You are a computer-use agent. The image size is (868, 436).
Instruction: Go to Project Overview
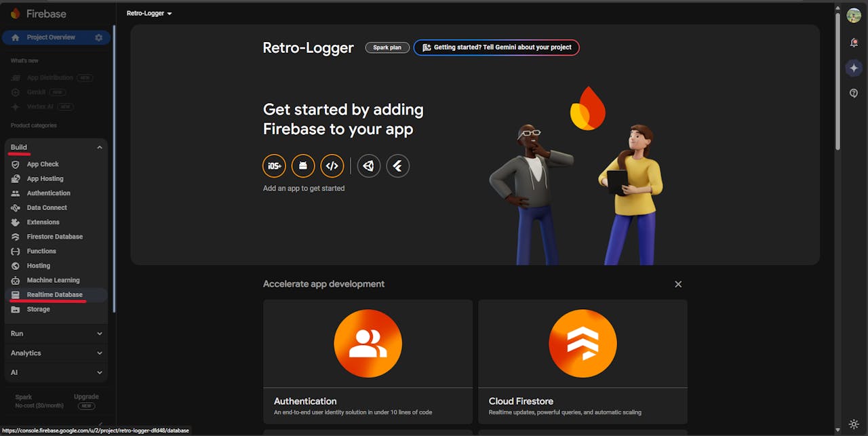click(51, 37)
